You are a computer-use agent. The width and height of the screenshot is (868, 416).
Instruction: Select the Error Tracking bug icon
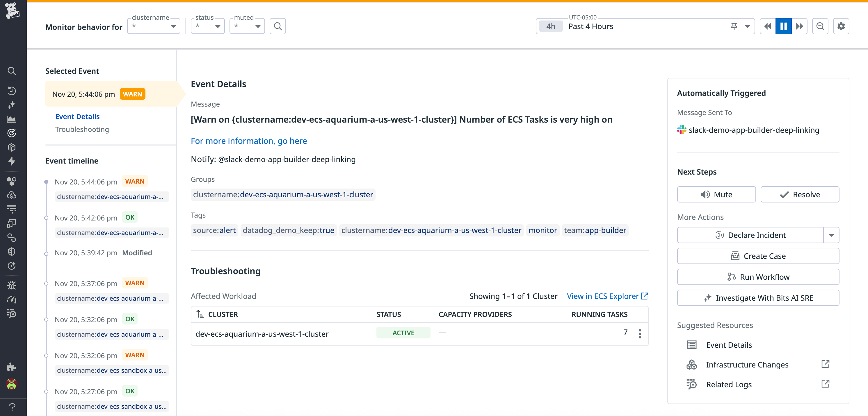point(12,285)
